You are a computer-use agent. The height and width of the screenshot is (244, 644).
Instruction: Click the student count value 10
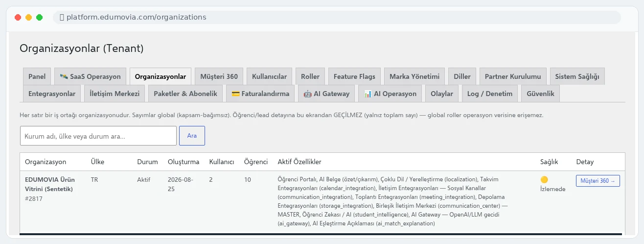(x=248, y=180)
